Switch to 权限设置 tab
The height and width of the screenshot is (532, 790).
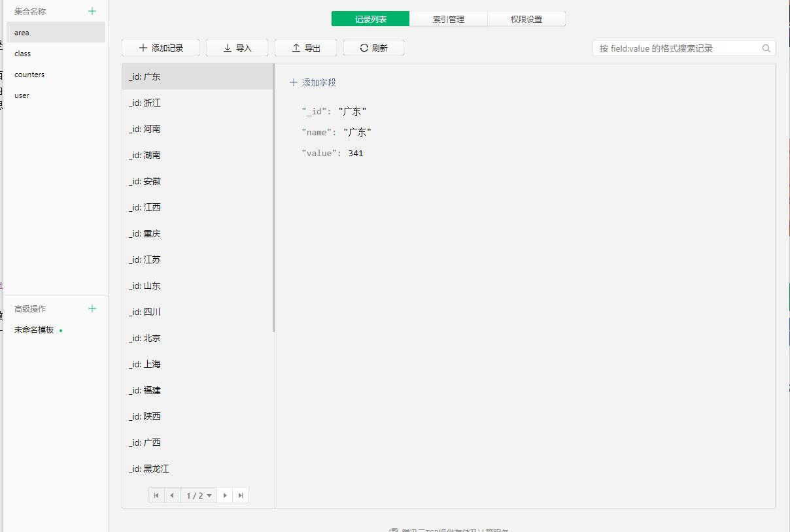click(526, 19)
